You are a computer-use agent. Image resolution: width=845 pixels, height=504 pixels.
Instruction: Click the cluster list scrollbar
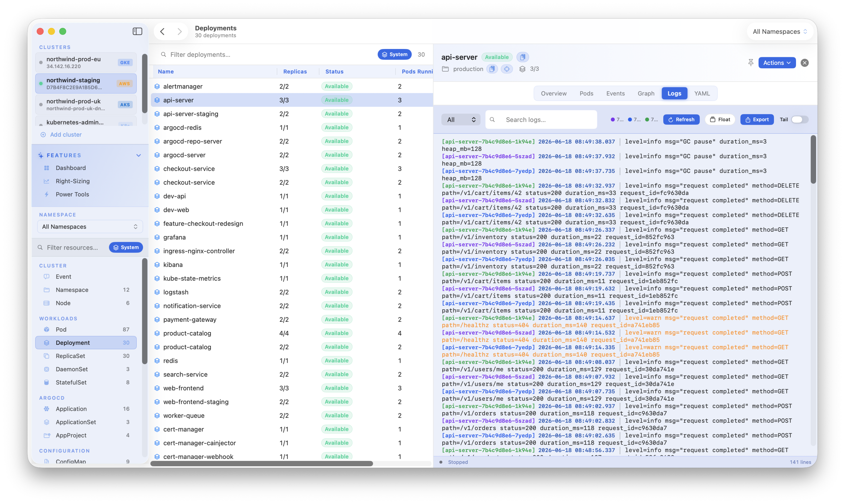(145, 83)
